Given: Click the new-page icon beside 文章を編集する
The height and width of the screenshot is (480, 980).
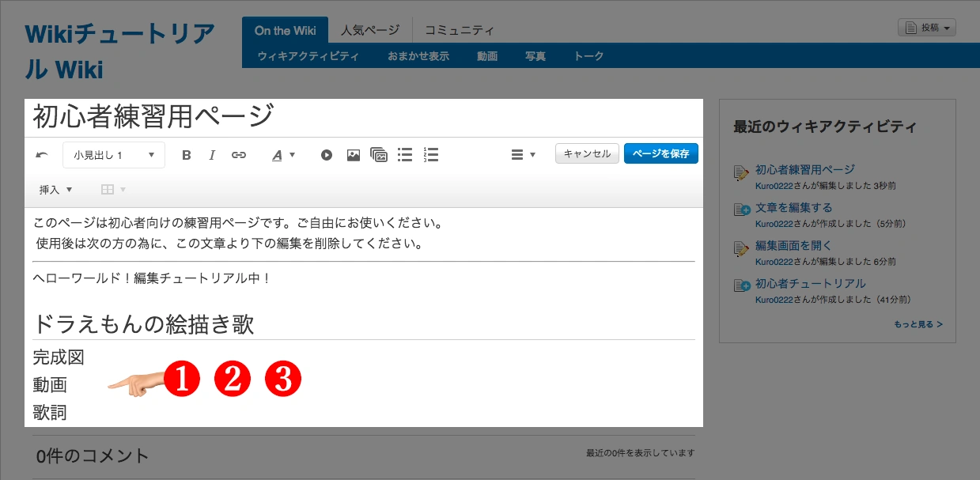Looking at the screenshot, I should click(741, 210).
